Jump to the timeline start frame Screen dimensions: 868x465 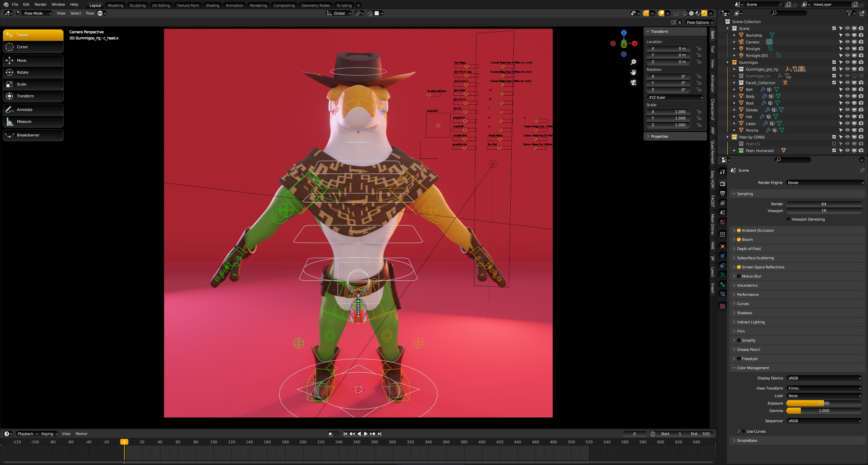(x=345, y=434)
